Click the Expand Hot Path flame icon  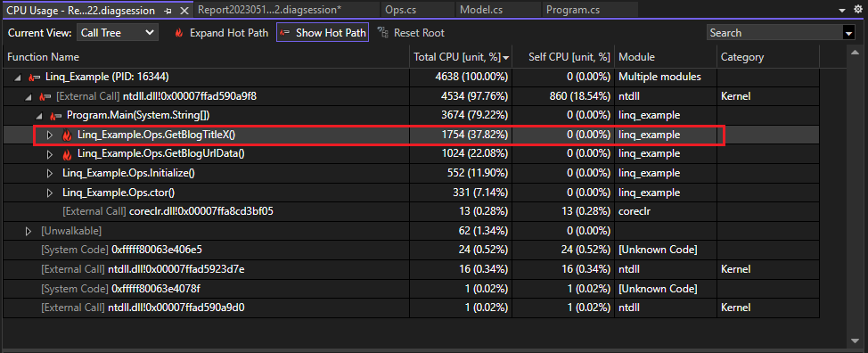(179, 33)
